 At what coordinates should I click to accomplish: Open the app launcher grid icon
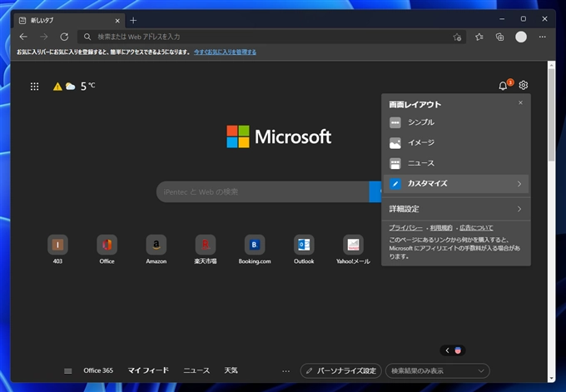click(34, 86)
